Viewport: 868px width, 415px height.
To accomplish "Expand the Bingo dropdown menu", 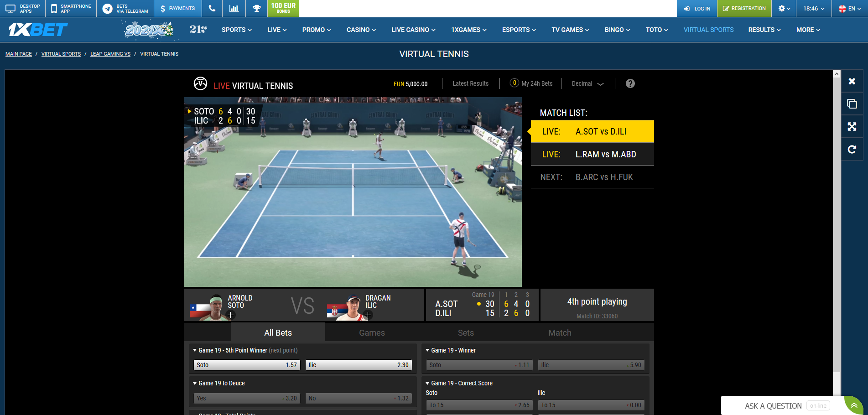I will tap(618, 30).
